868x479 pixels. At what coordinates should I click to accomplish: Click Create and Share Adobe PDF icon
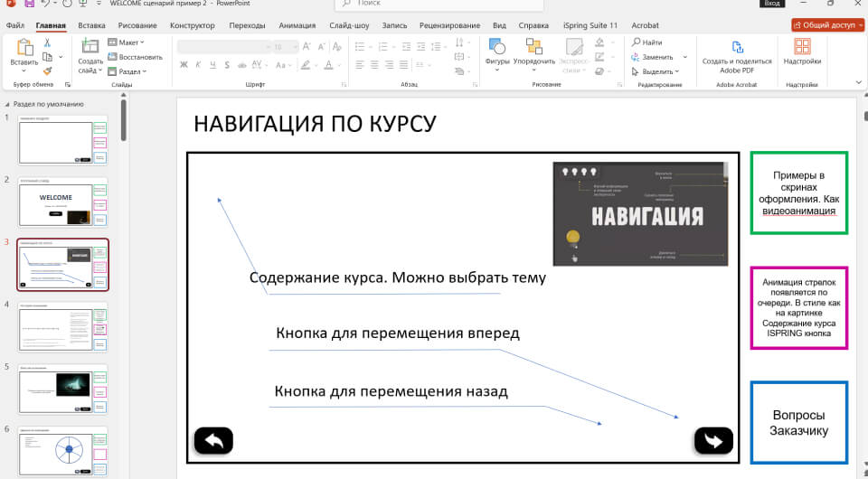(x=737, y=47)
